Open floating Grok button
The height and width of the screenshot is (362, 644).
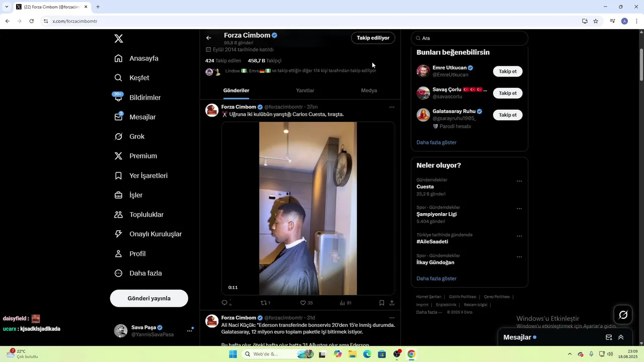(623, 315)
